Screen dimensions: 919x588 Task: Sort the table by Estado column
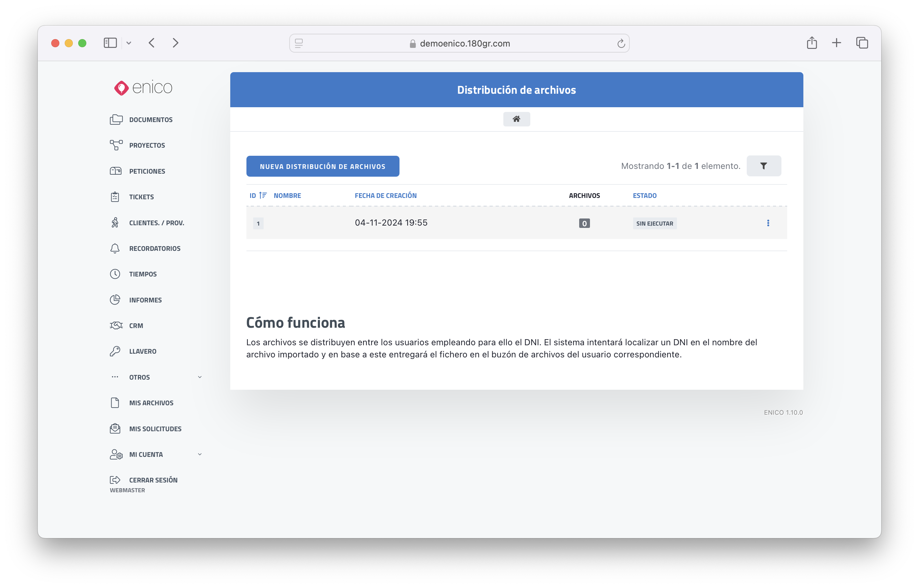pos(645,196)
